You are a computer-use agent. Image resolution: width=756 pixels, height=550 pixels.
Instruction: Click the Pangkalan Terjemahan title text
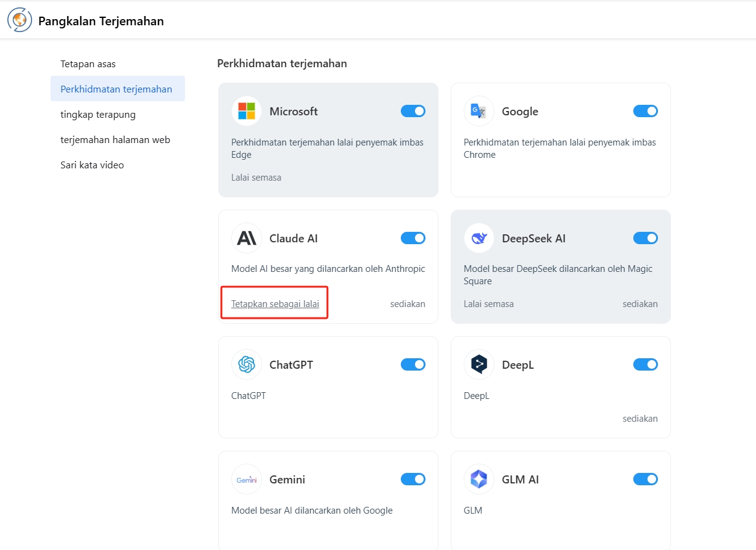101,21
